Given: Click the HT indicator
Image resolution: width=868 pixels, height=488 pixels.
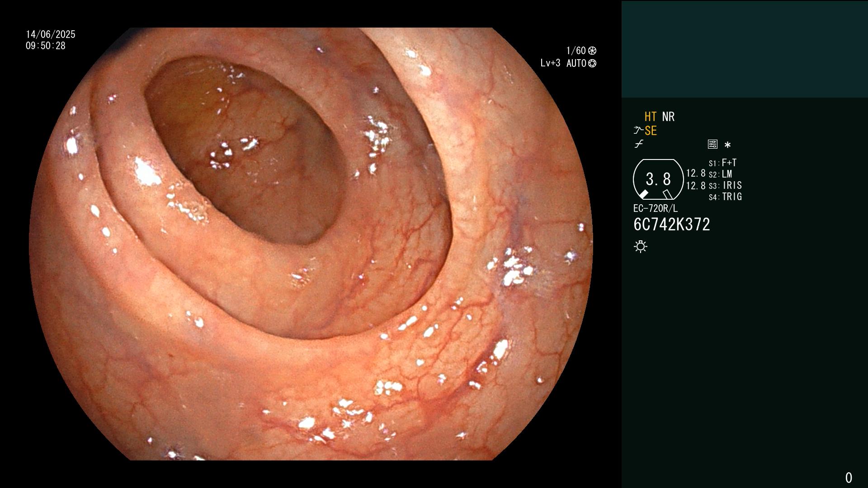Looking at the screenshot, I should coord(651,117).
